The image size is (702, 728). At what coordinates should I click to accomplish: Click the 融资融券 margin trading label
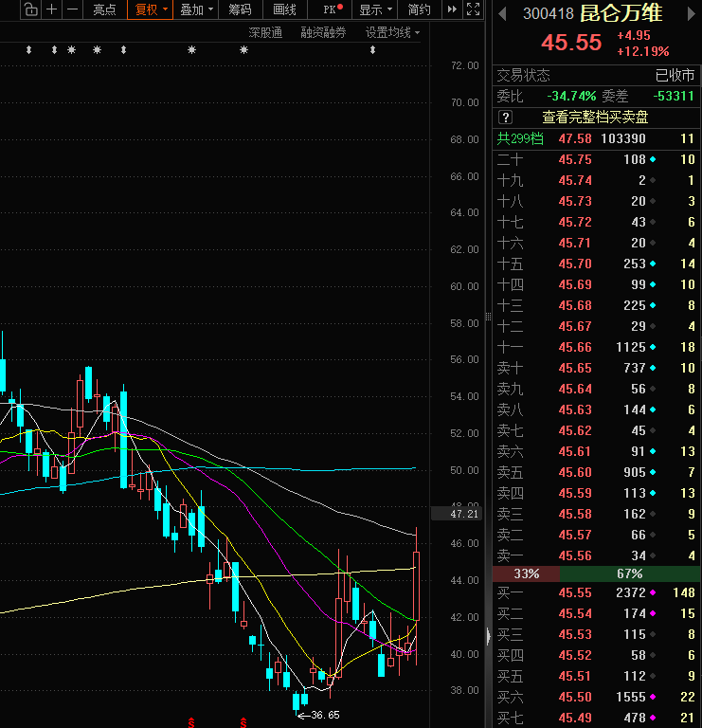click(x=323, y=32)
